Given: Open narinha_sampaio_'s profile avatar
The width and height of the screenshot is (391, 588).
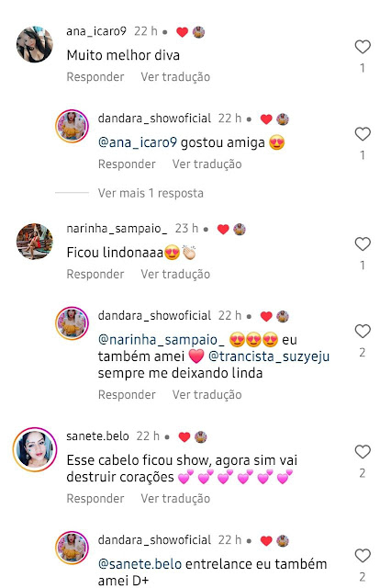Looking at the screenshot, I should (x=35, y=242).
